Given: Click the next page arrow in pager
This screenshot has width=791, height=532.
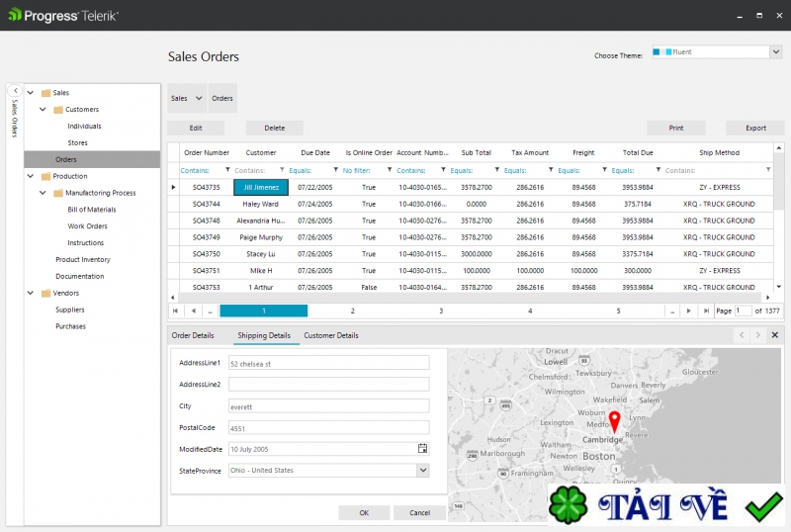Looking at the screenshot, I should (x=689, y=310).
